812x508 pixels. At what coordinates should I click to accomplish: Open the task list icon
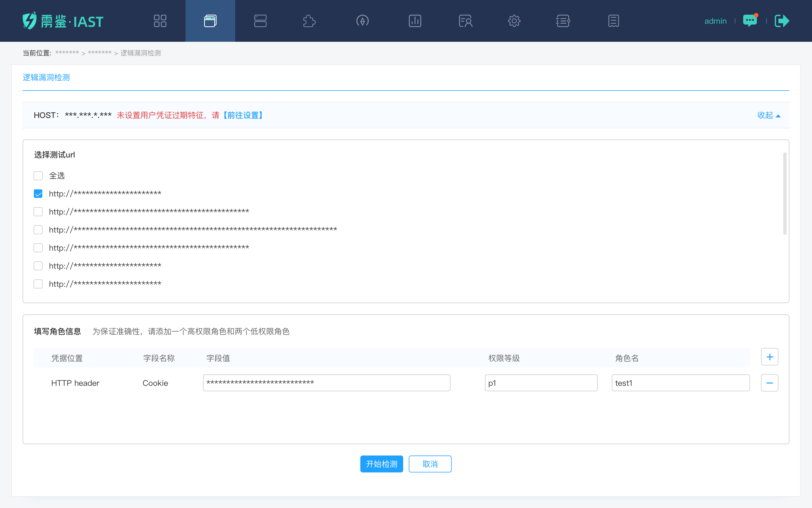563,21
